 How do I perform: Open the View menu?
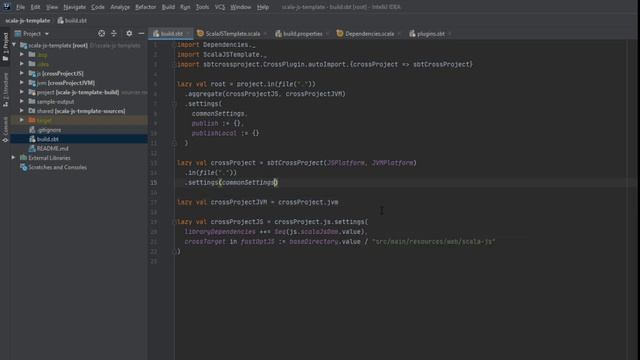(52, 7)
